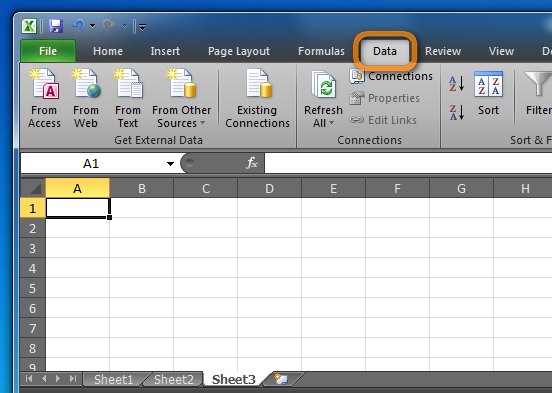Click the Excel application icon in title bar
This screenshot has height=393, width=552.
29,26
